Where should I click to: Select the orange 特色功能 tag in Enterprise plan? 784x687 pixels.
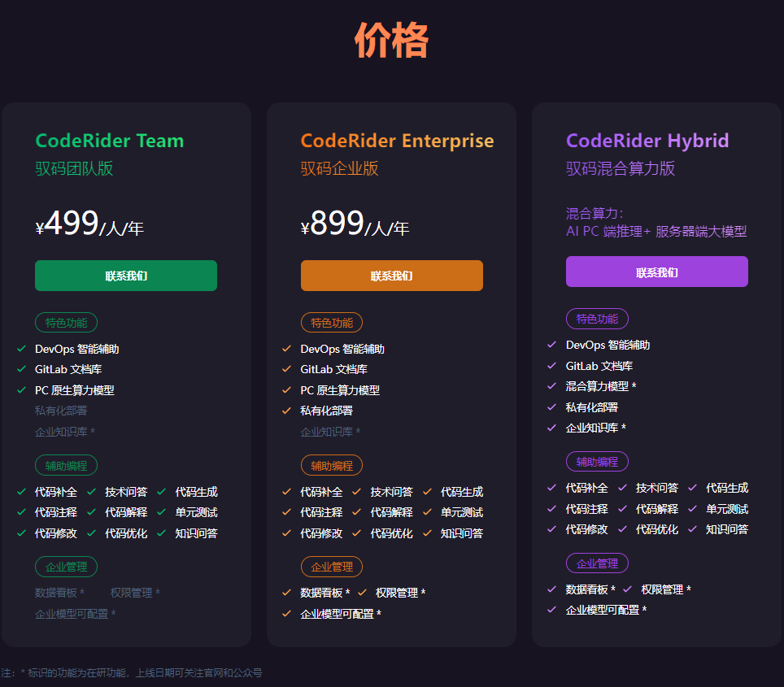click(332, 323)
